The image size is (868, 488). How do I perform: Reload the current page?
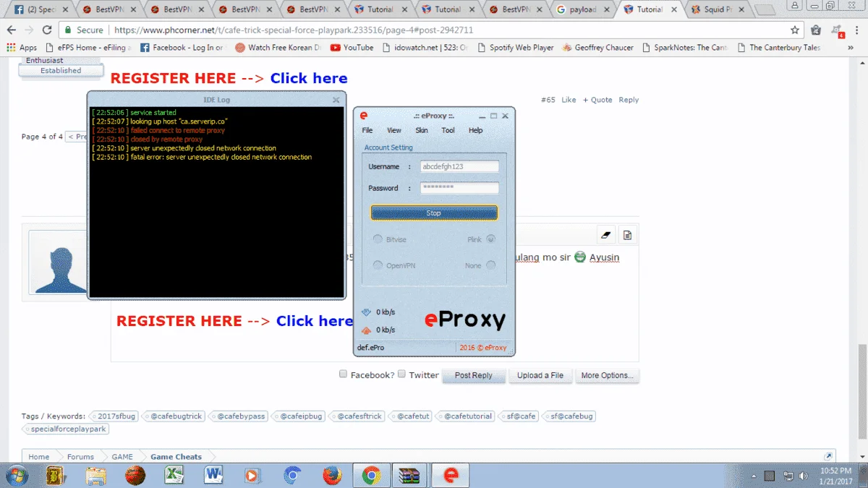click(47, 30)
